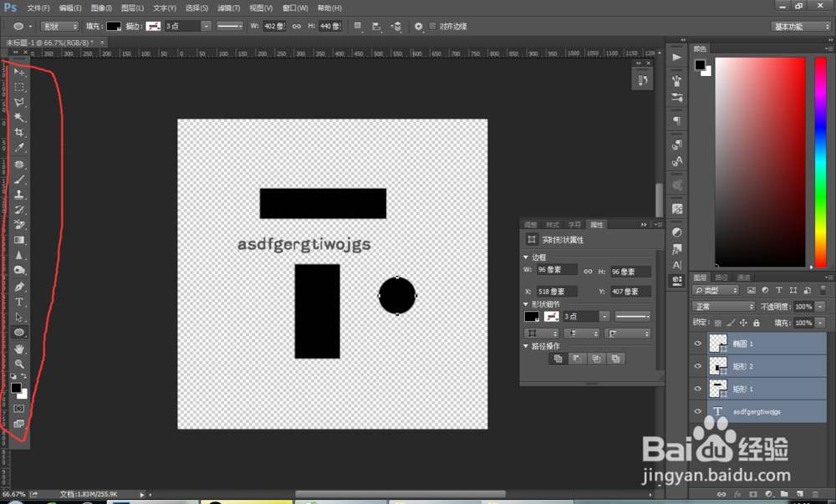This screenshot has width=836, height=504.
Task: Open the 正常 blend mode dropdown
Action: tap(724, 307)
